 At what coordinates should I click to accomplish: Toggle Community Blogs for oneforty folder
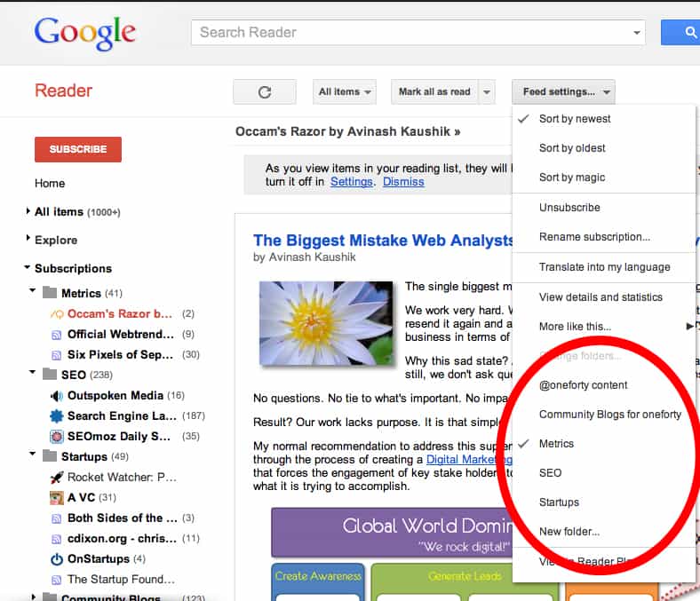pos(604,415)
